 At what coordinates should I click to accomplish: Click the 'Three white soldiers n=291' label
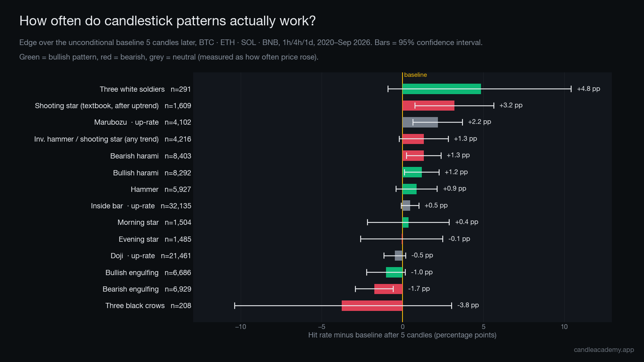(x=145, y=89)
